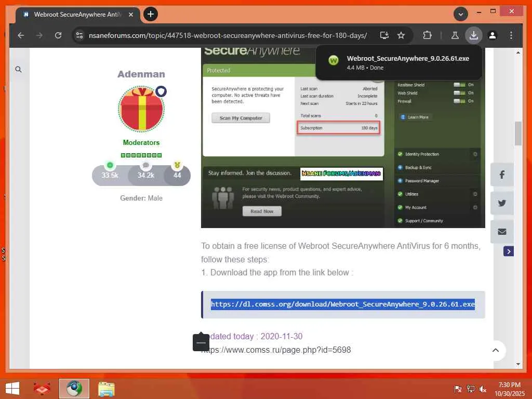This screenshot has height=399, width=532.
Task: Share the topic via email envelope icon
Action: click(502, 232)
